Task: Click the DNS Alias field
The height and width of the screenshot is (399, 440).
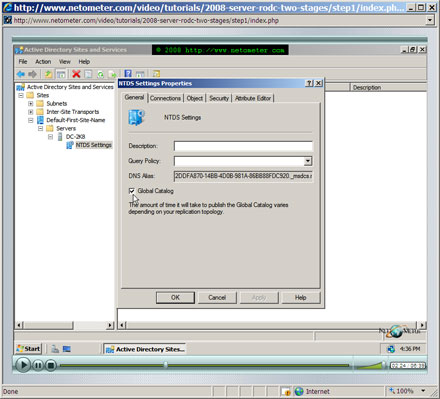Action: tap(243, 176)
